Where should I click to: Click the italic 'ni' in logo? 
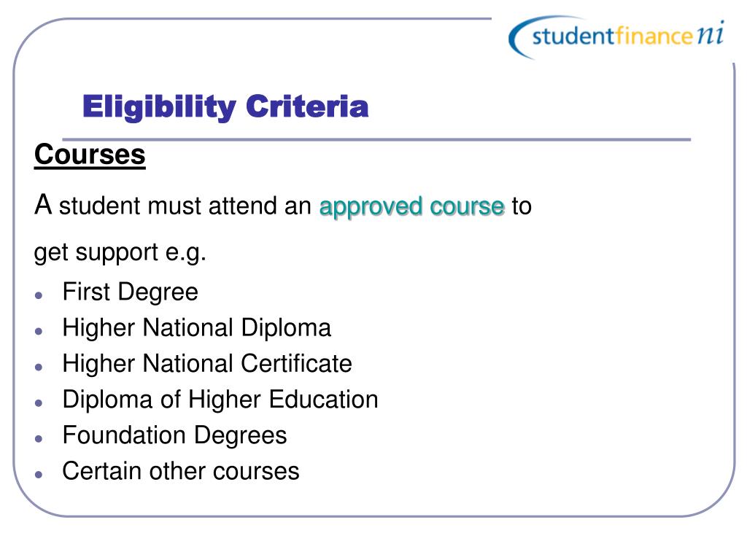coord(711,34)
